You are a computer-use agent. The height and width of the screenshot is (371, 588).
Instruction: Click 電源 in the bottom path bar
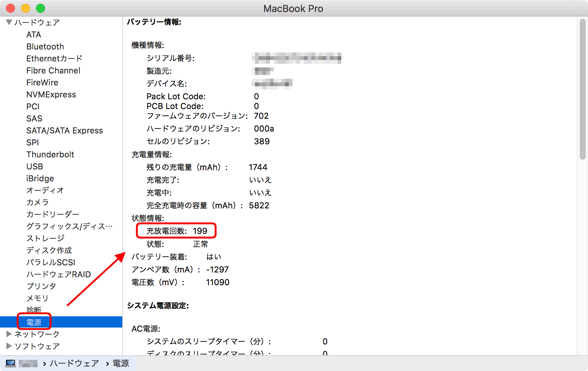click(x=121, y=364)
